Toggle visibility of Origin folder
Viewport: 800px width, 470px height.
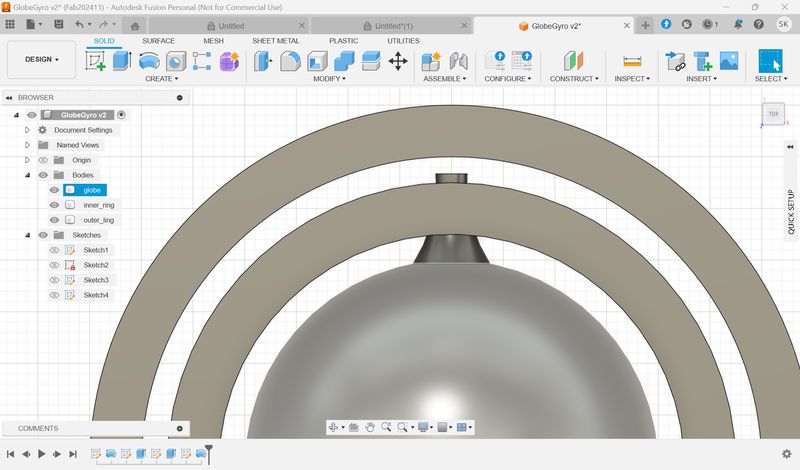coord(43,160)
